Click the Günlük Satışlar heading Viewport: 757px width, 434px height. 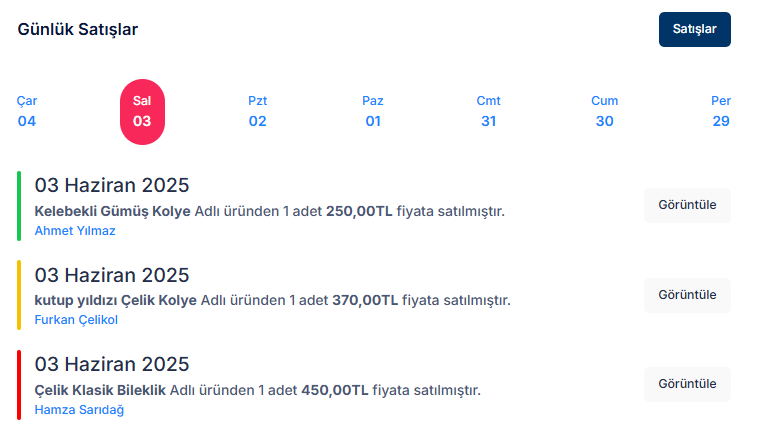(x=78, y=29)
